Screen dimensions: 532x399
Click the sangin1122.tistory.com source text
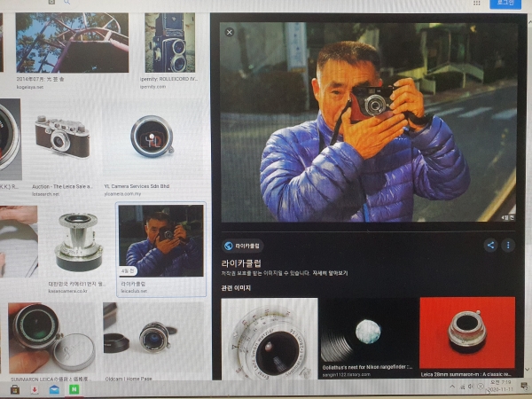click(347, 375)
